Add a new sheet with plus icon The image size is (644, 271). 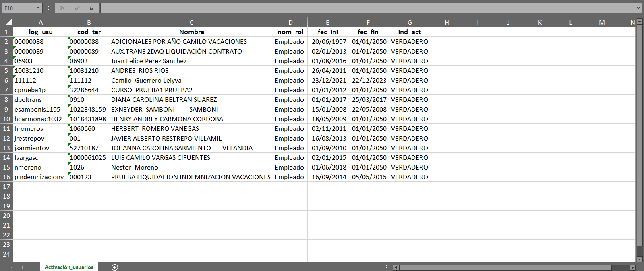click(x=115, y=267)
